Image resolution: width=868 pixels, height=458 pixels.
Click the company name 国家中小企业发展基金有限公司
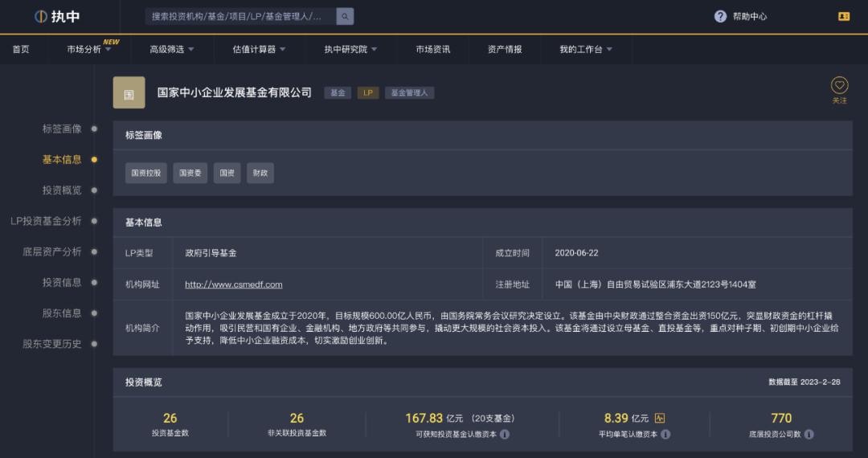(x=234, y=92)
